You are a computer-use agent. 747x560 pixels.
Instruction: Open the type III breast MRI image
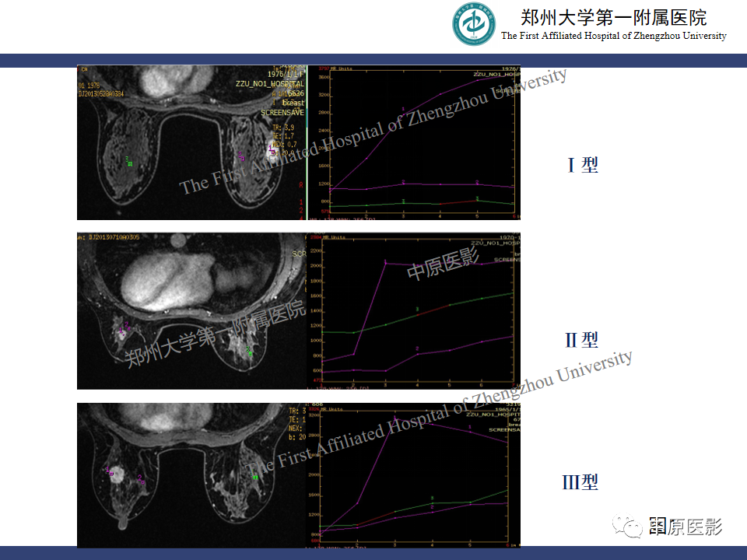click(191, 475)
